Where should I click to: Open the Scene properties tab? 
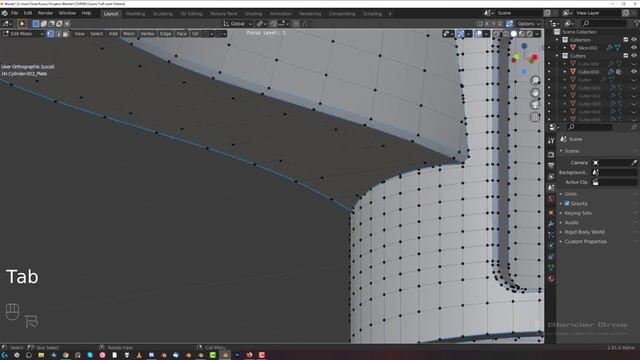pos(551,188)
